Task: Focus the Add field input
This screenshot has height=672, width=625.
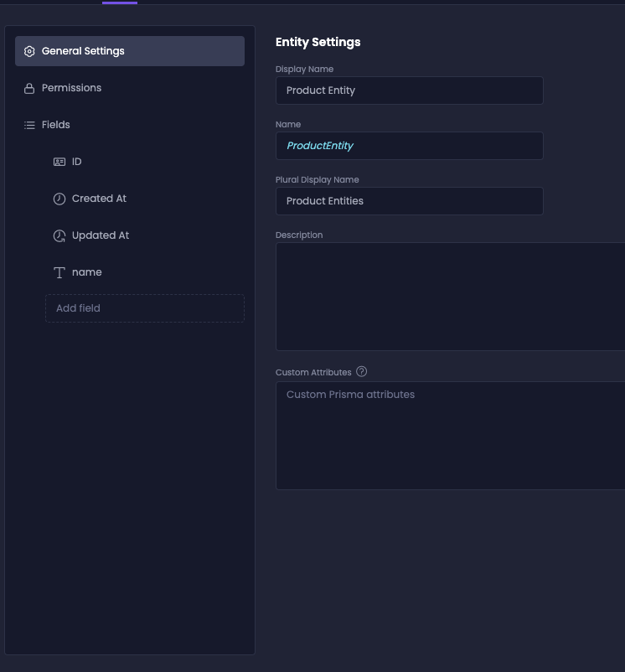Action: (145, 308)
